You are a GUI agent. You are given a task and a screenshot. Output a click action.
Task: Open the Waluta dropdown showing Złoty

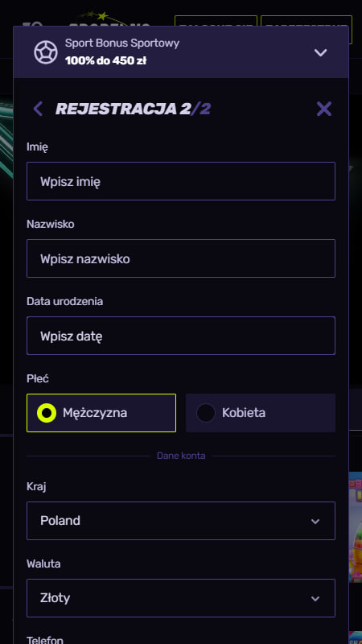181,598
